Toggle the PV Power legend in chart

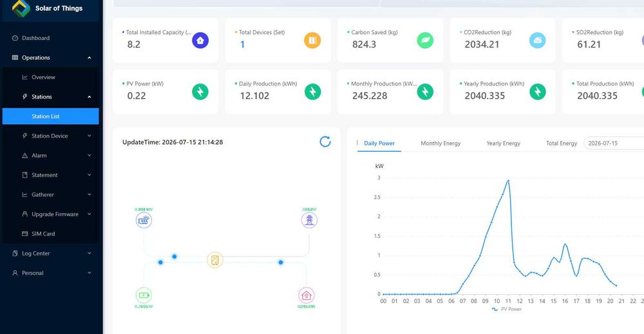tap(506, 309)
